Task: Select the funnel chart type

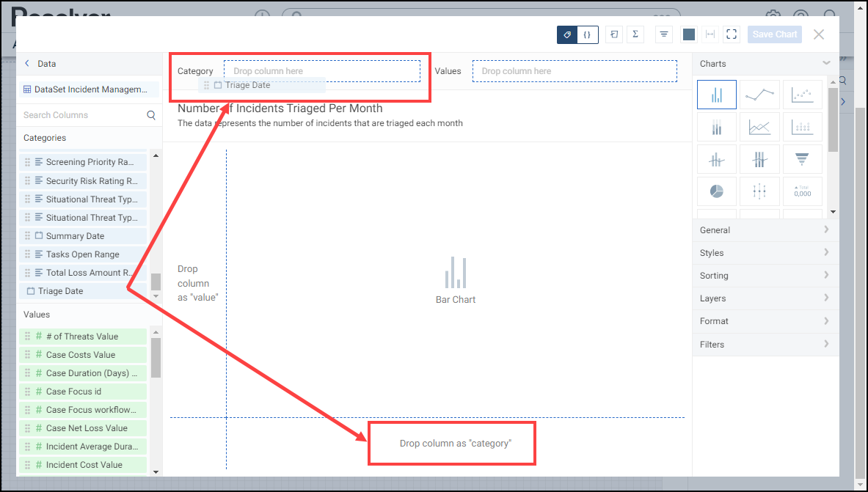Action: 802,159
